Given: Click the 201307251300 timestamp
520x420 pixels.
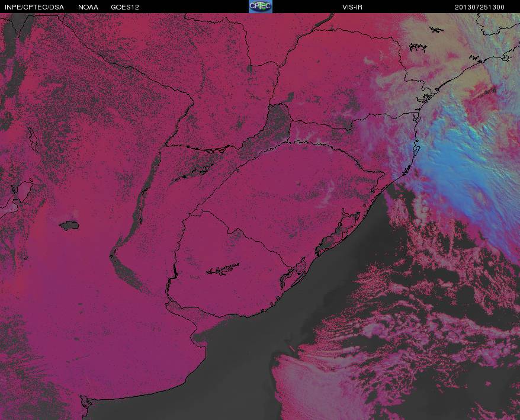Looking at the screenshot, I should pyautogui.click(x=480, y=7).
